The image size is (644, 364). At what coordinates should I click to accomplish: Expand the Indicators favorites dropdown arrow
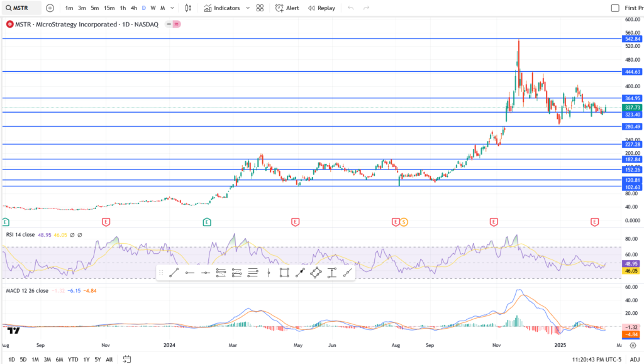pyautogui.click(x=247, y=8)
